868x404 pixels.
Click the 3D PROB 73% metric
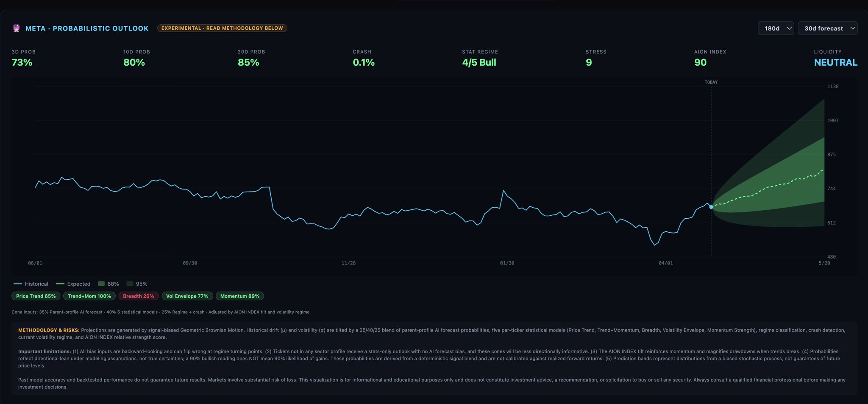[22, 63]
